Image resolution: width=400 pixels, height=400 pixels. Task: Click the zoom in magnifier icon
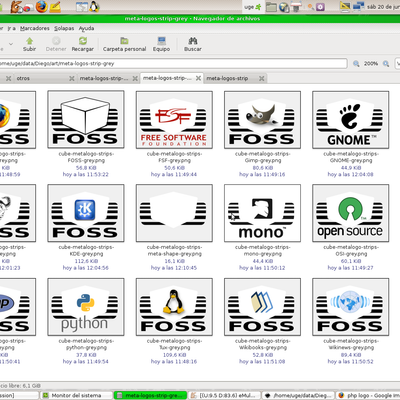(386, 63)
